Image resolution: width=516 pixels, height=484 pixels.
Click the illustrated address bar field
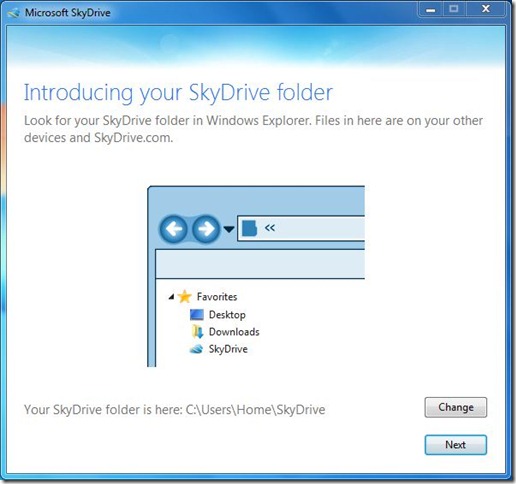301,228
